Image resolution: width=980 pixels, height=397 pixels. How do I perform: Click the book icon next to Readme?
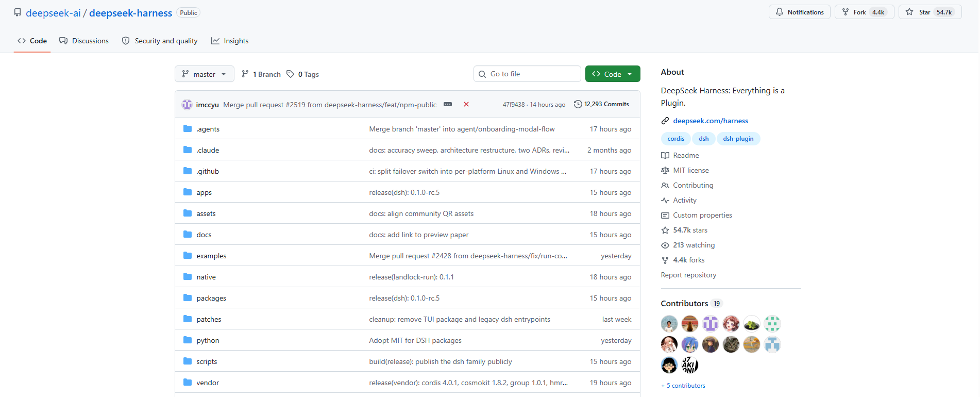665,156
